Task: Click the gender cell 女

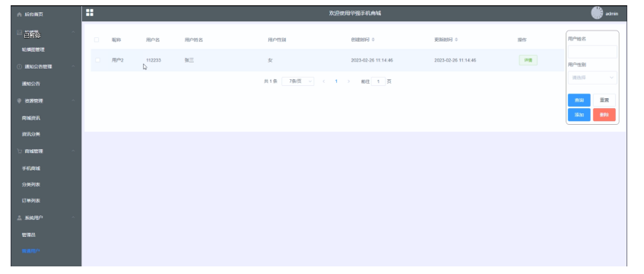Action: [270, 60]
